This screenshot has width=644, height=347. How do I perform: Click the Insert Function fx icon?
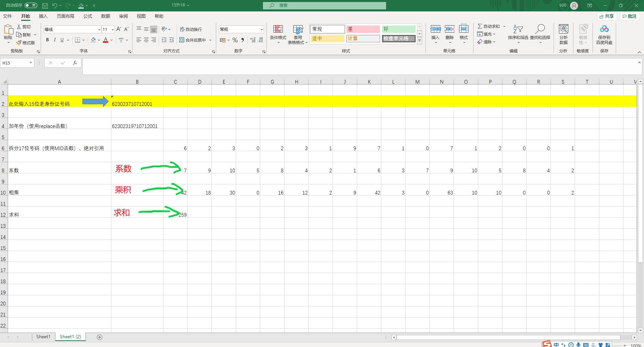click(x=75, y=63)
